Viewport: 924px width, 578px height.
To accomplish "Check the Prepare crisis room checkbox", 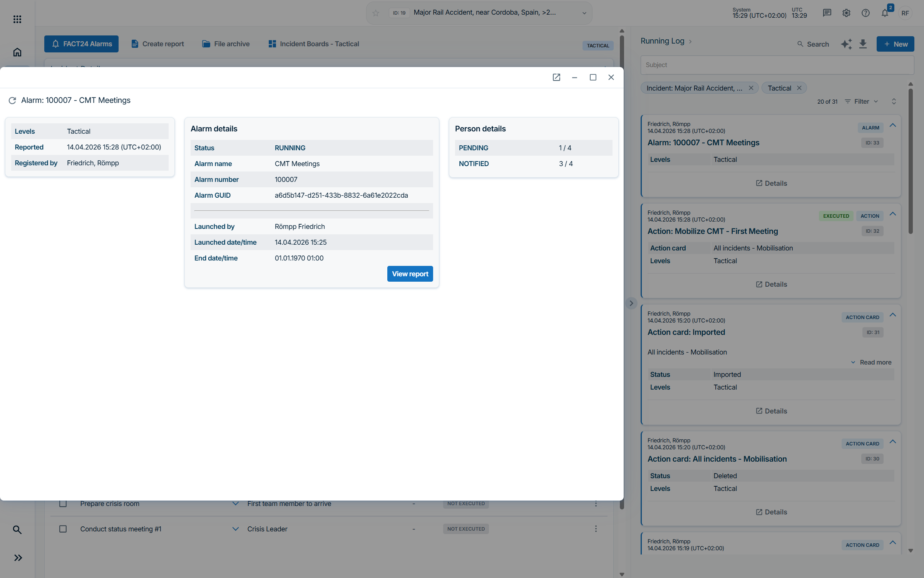I will click(x=63, y=504).
